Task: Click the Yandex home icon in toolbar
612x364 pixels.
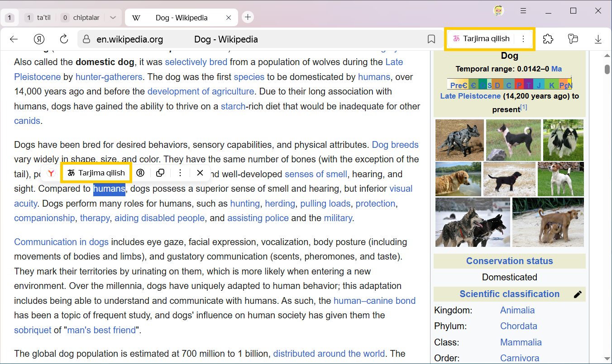Action: click(39, 39)
